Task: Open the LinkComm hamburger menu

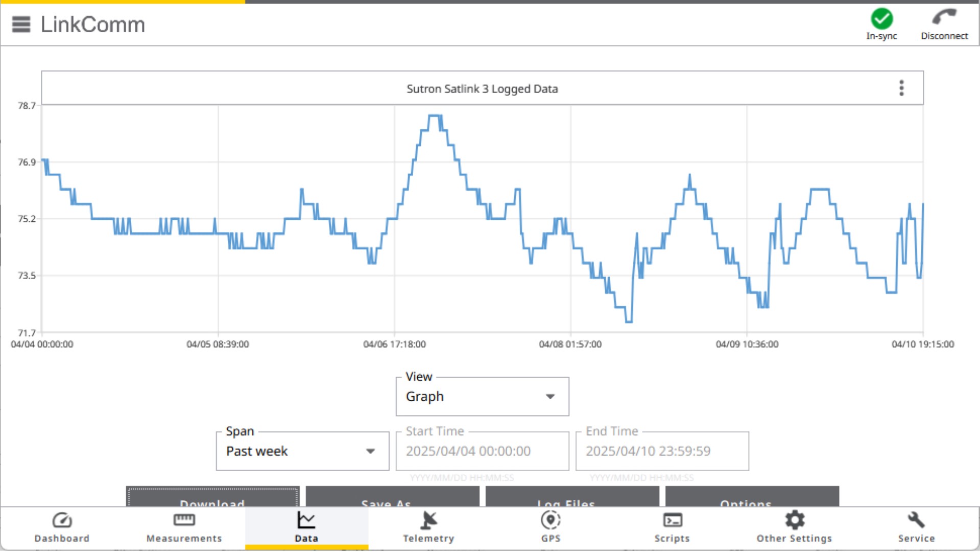Action: 21,24
